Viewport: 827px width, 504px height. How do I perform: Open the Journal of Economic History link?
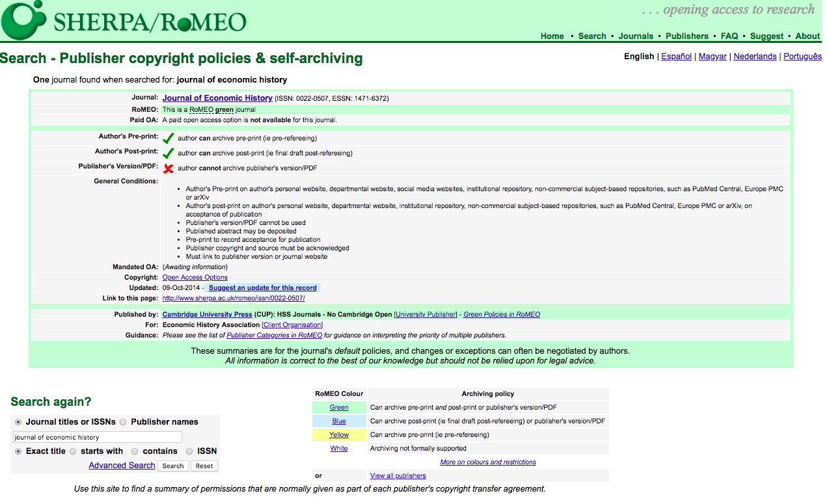pyautogui.click(x=217, y=98)
